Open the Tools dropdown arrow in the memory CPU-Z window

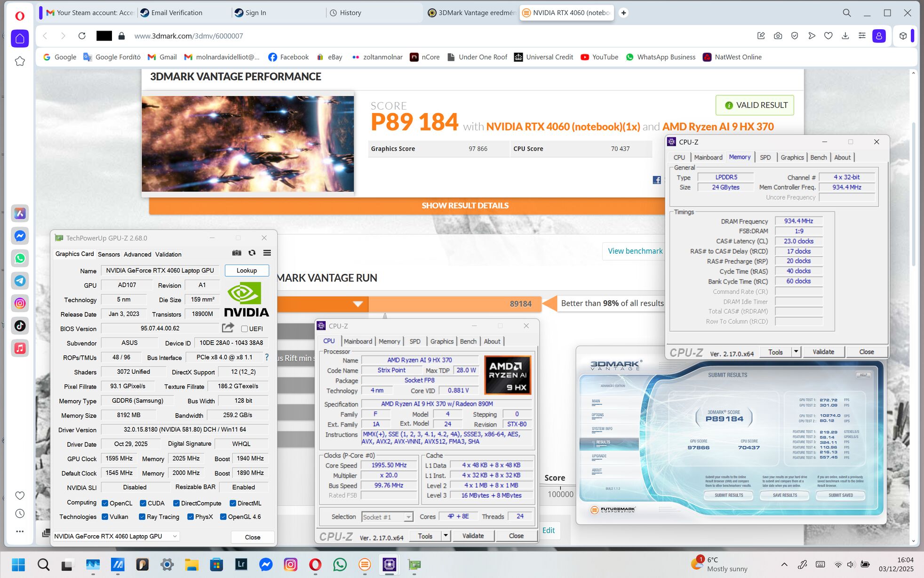point(796,352)
